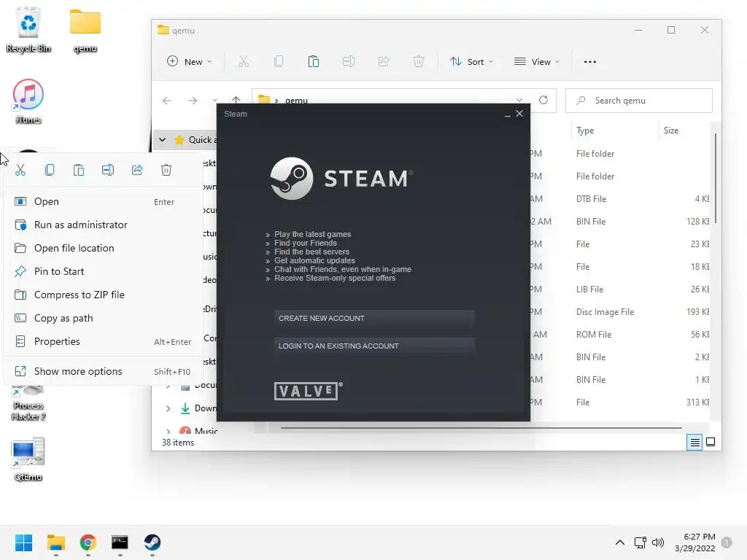This screenshot has width=747, height=560.
Task: Click CREATE NEW ACCOUNT in Steam
Action: coord(374,318)
